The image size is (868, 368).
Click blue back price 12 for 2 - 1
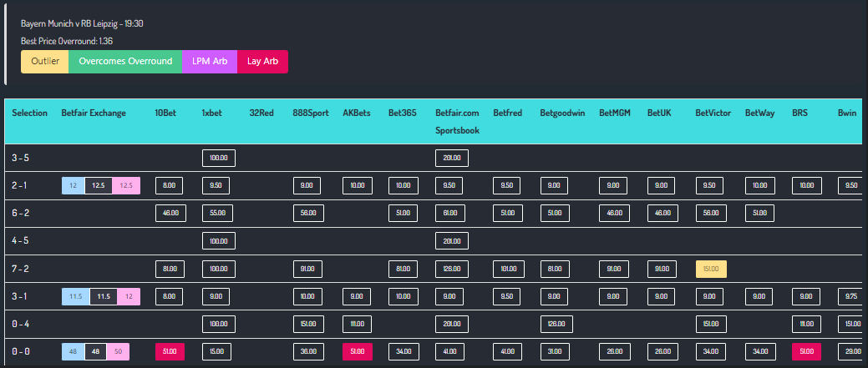73,185
